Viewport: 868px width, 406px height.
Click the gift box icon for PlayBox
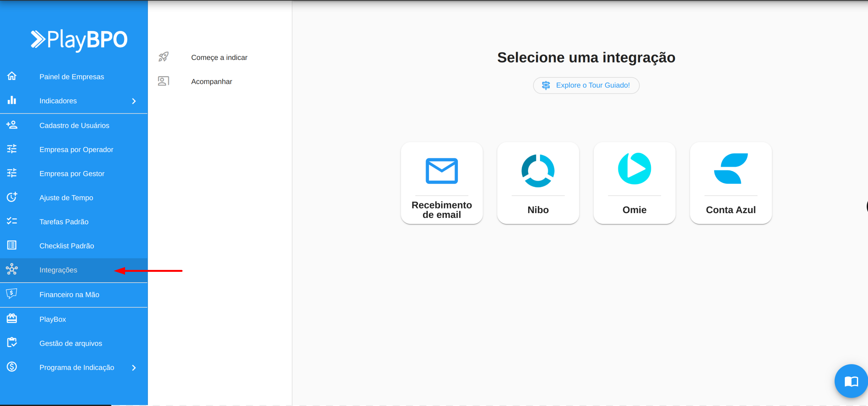pyautogui.click(x=12, y=318)
